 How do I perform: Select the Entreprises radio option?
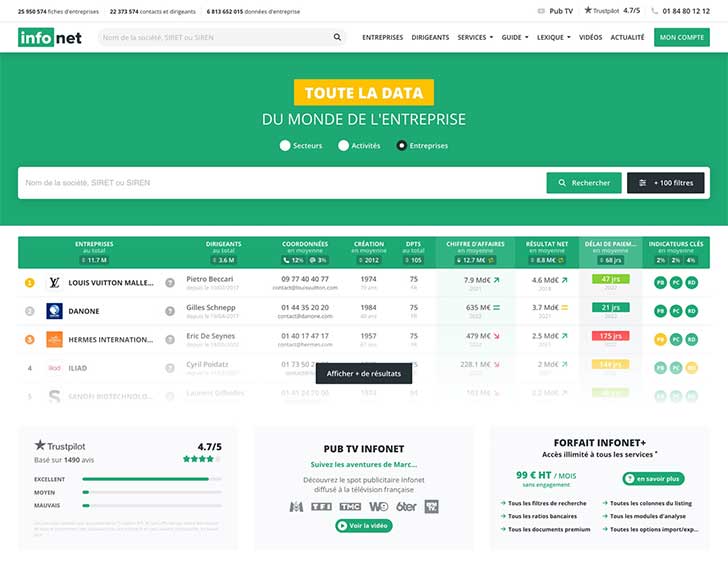[x=402, y=146]
